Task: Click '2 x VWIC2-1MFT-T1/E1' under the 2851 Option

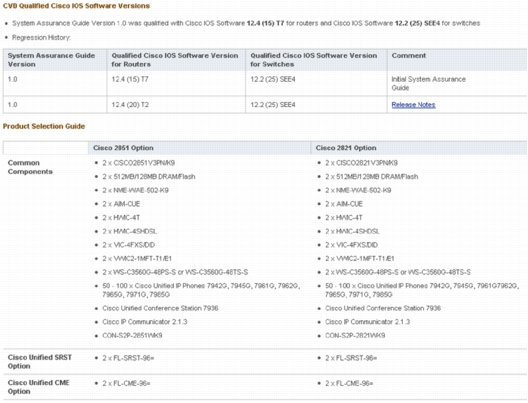Action: click(137, 259)
